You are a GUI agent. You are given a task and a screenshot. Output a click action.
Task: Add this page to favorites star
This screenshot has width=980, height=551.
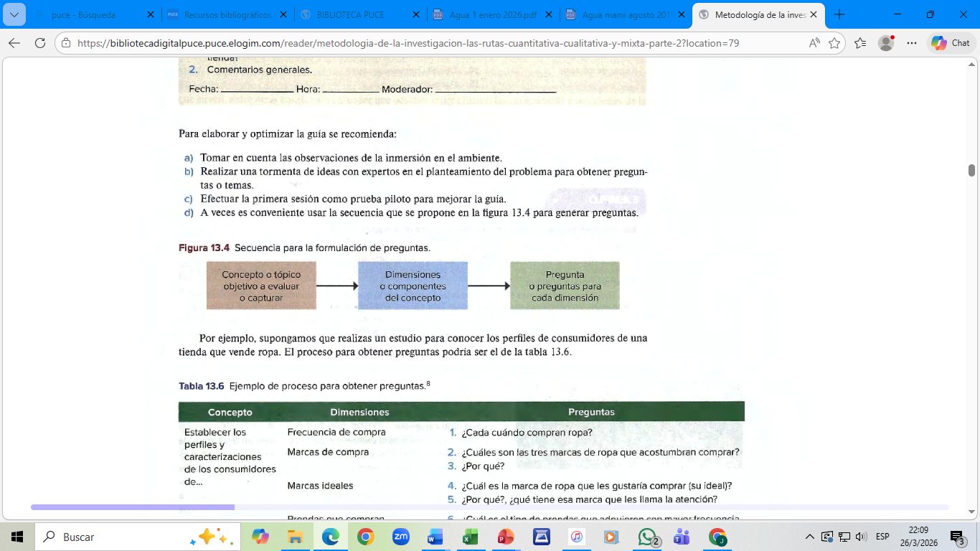834,43
